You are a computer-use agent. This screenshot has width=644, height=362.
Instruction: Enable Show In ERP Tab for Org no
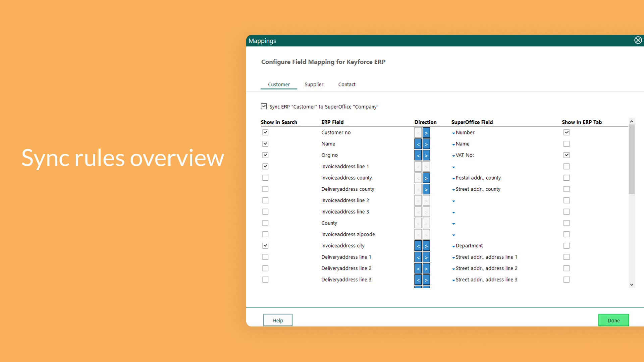[566, 155]
